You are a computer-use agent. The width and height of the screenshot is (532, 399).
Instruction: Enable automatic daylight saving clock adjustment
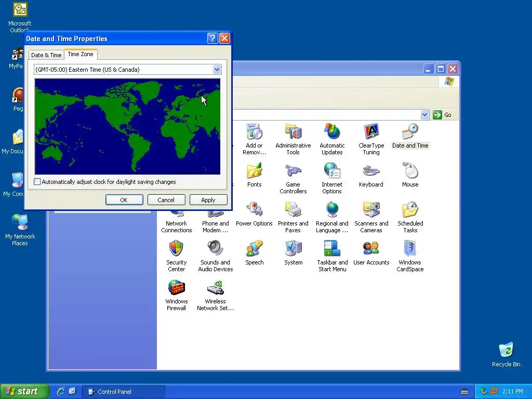tap(37, 182)
